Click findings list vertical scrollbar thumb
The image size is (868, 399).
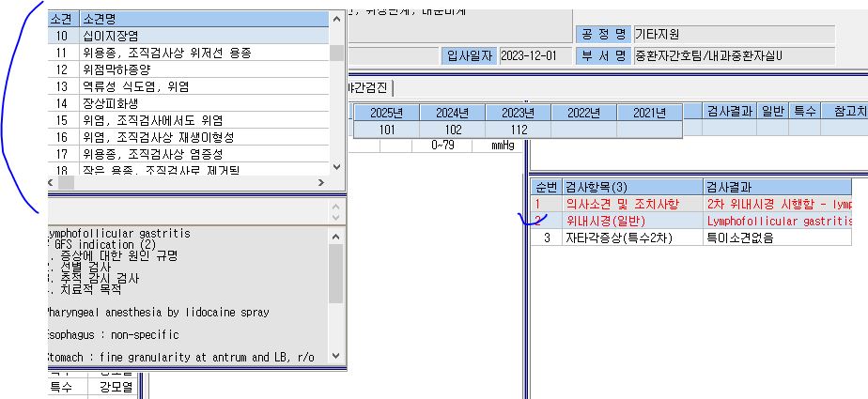(336, 53)
